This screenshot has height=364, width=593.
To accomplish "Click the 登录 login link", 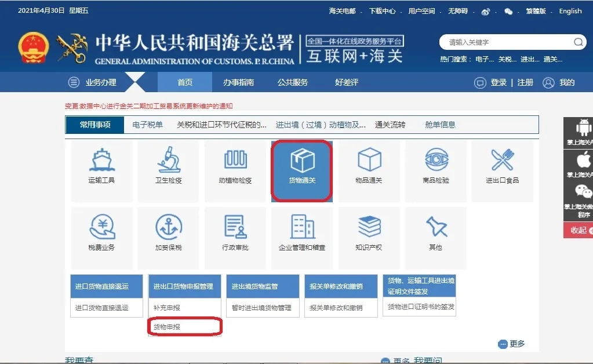I will [x=498, y=82].
